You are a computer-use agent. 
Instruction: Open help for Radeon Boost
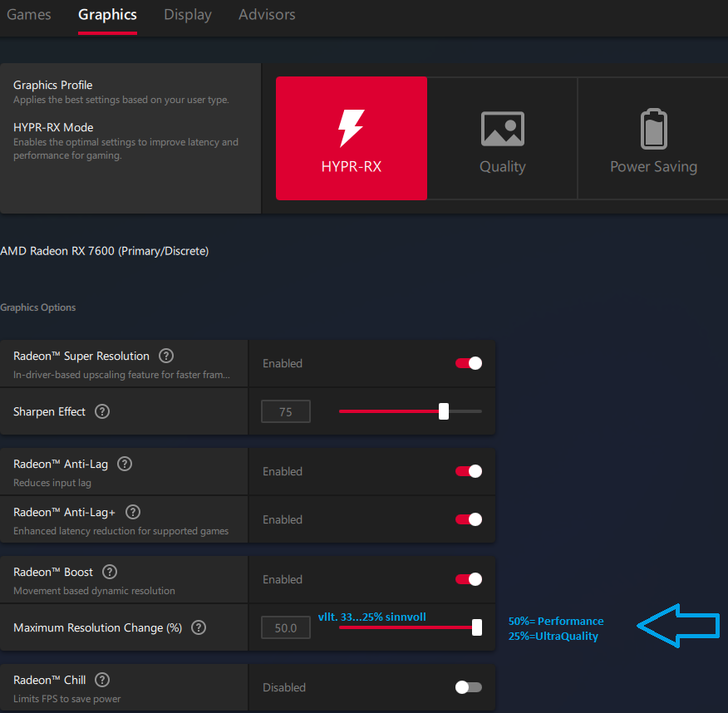pos(110,572)
